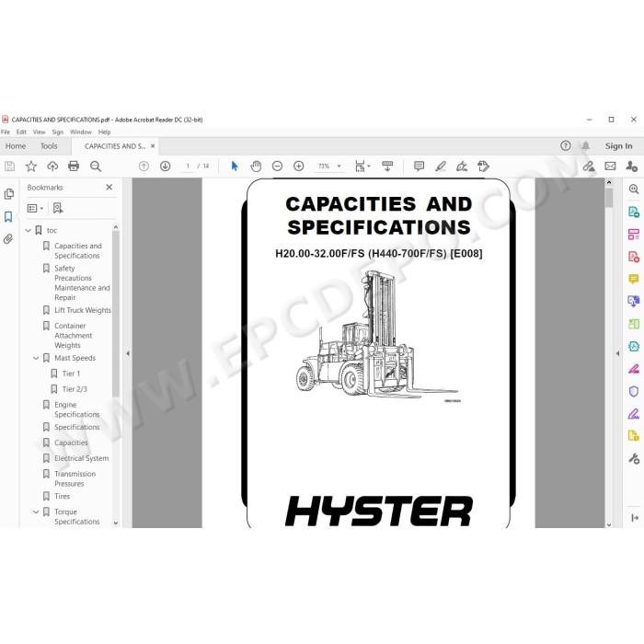This screenshot has width=644, height=644.
Task: Switch to the Tools tab
Action: (x=49, y=145)
